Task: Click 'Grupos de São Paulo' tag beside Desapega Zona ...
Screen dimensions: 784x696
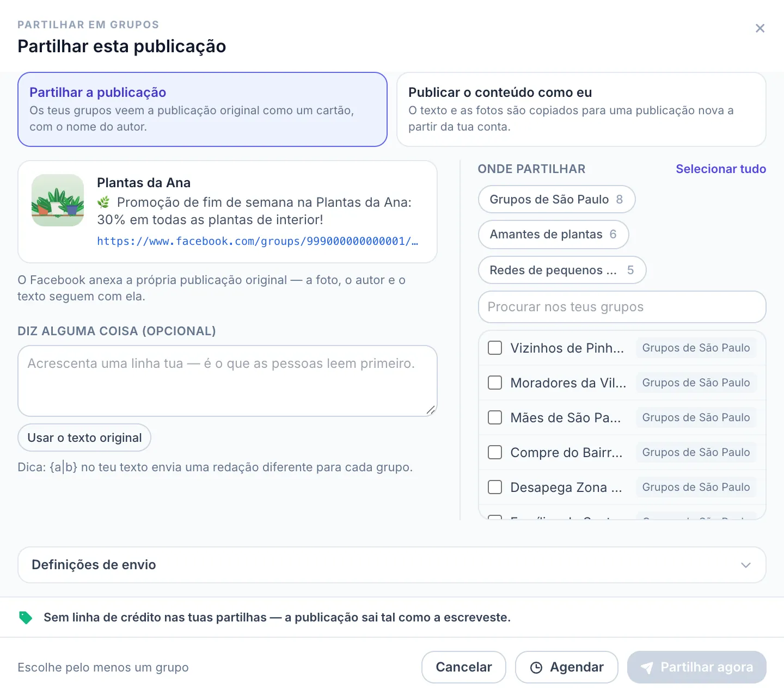Action: click(696, 487)
